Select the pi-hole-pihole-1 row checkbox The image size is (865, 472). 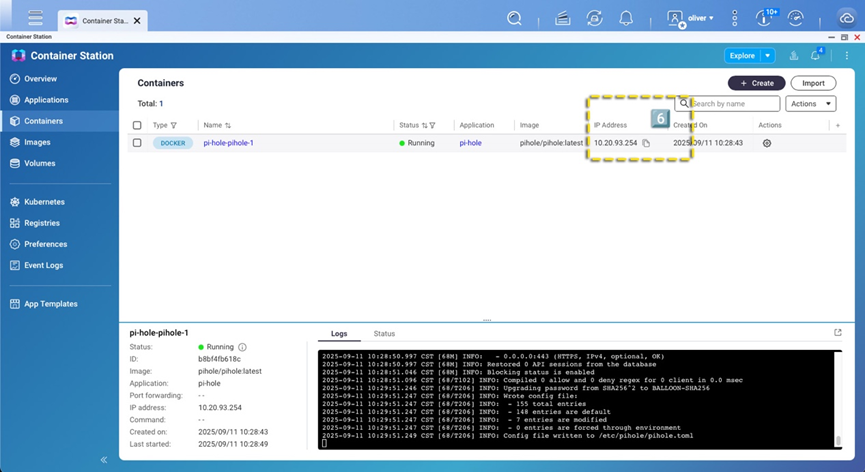[137, 143]
